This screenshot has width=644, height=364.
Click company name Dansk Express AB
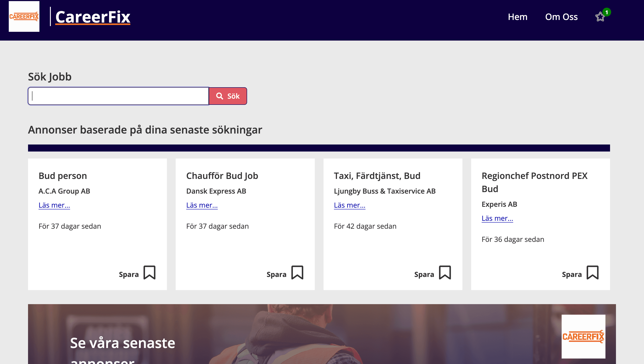216,191
